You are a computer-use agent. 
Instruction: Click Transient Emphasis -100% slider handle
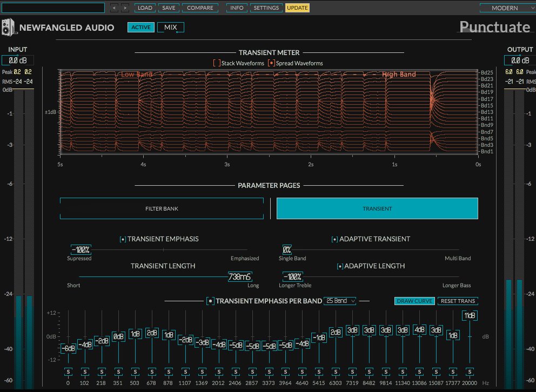81,249
